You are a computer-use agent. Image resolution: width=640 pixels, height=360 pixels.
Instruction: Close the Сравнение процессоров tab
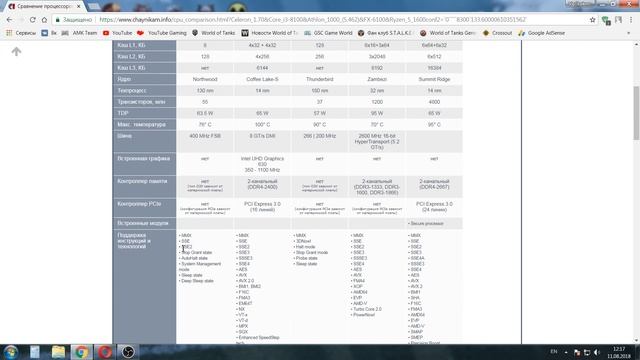click(x=79, y=6)
